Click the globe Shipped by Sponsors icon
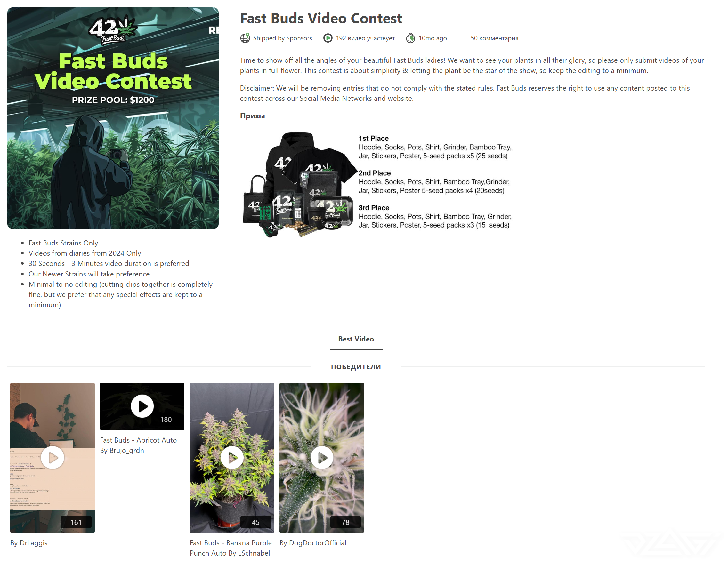 pyautogui.click(x=245, y=38)
